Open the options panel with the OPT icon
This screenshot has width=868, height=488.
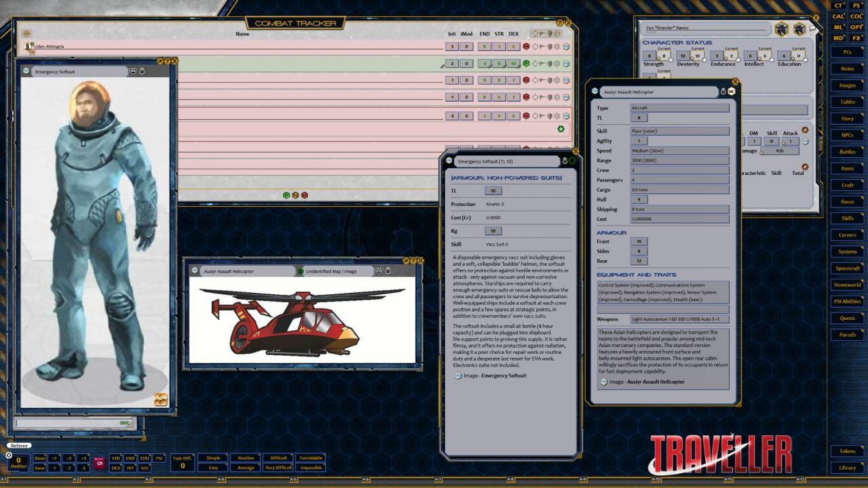tap(856, 26)
